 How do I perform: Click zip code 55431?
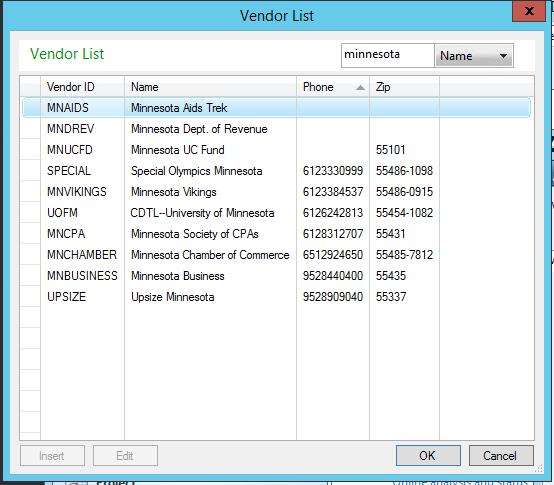tap(390, 234)
